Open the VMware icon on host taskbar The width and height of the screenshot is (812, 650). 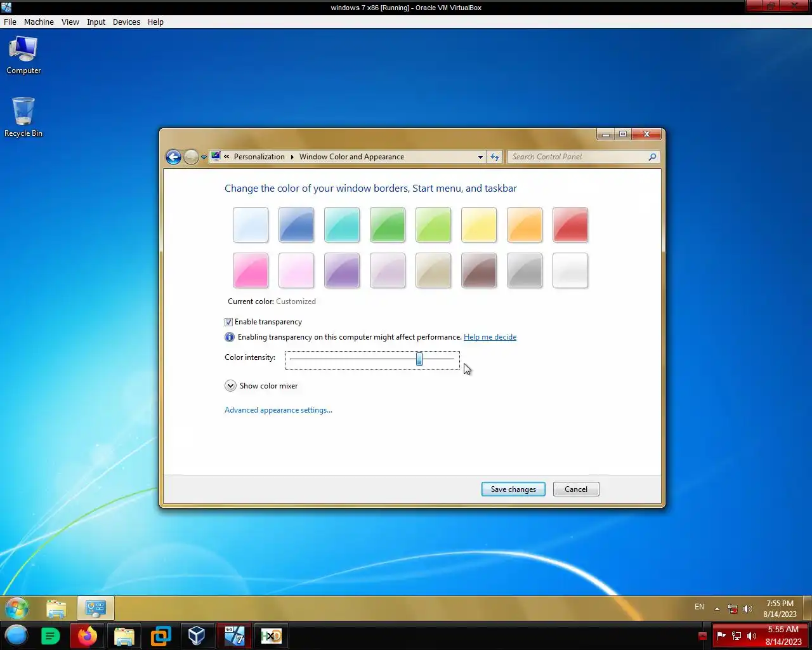160,635
